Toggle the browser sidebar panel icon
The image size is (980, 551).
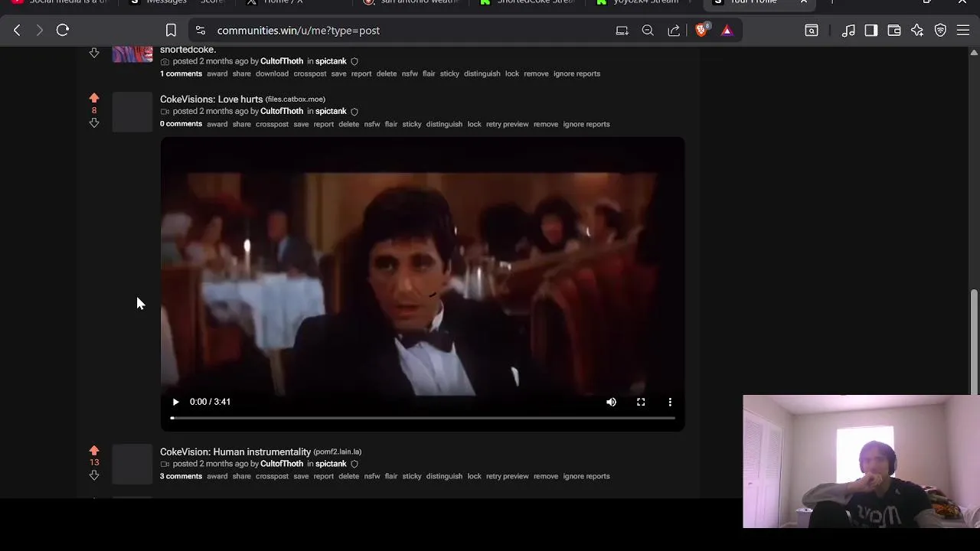click(x=871, y=31)
